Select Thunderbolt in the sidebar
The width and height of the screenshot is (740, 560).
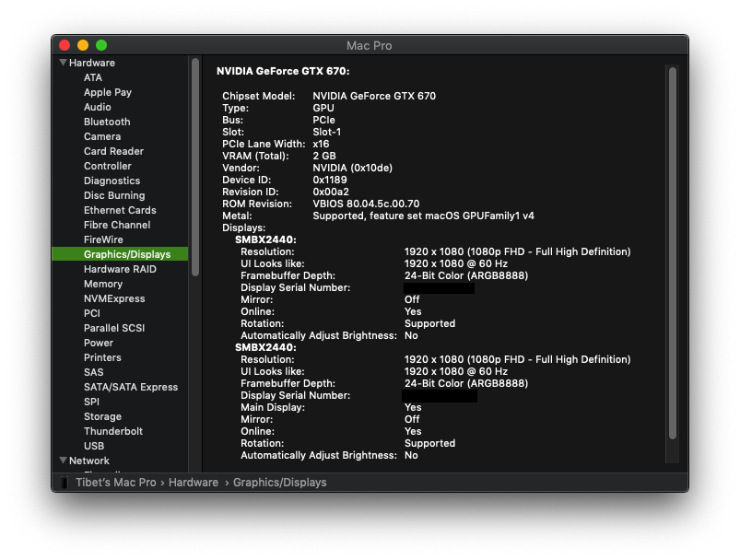point(113,431)
